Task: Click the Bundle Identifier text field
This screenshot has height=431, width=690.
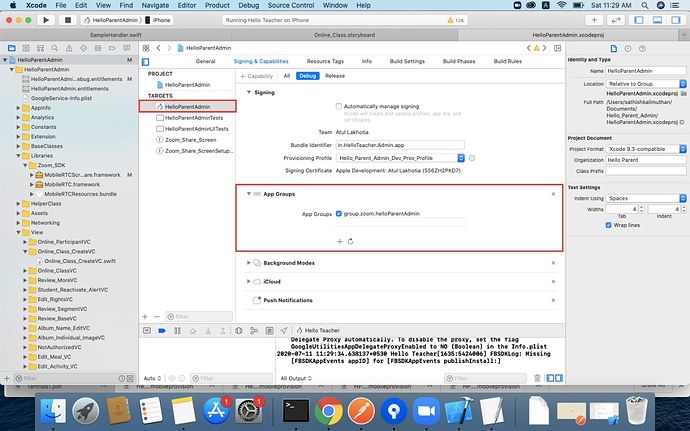Action: (400, 145)
